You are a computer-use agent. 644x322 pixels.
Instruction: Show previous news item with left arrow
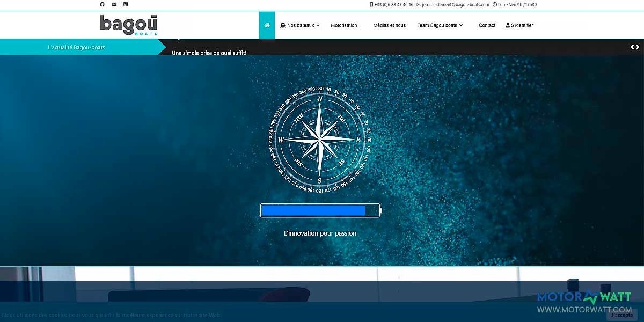click(633, 47)
